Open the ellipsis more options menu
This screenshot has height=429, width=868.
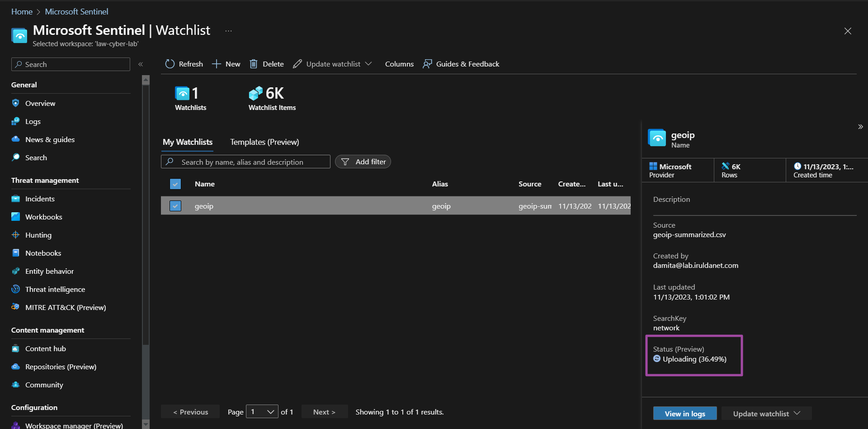(229, 31)
